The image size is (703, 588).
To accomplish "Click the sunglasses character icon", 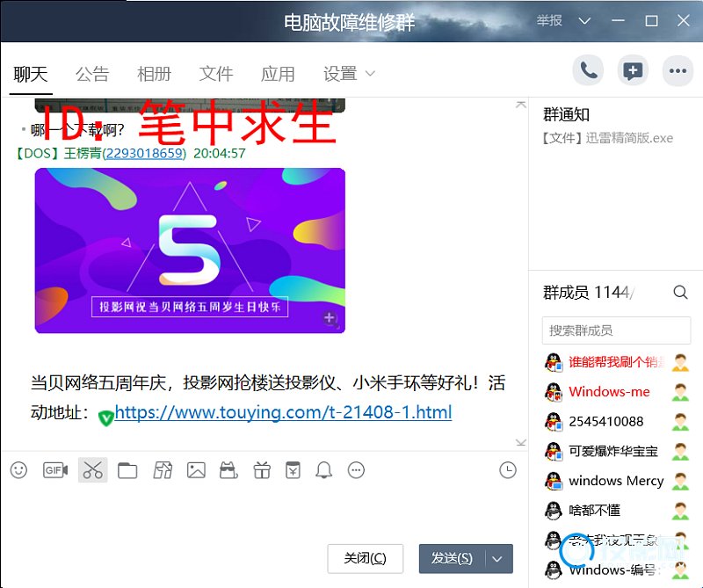I will [228, 470].
